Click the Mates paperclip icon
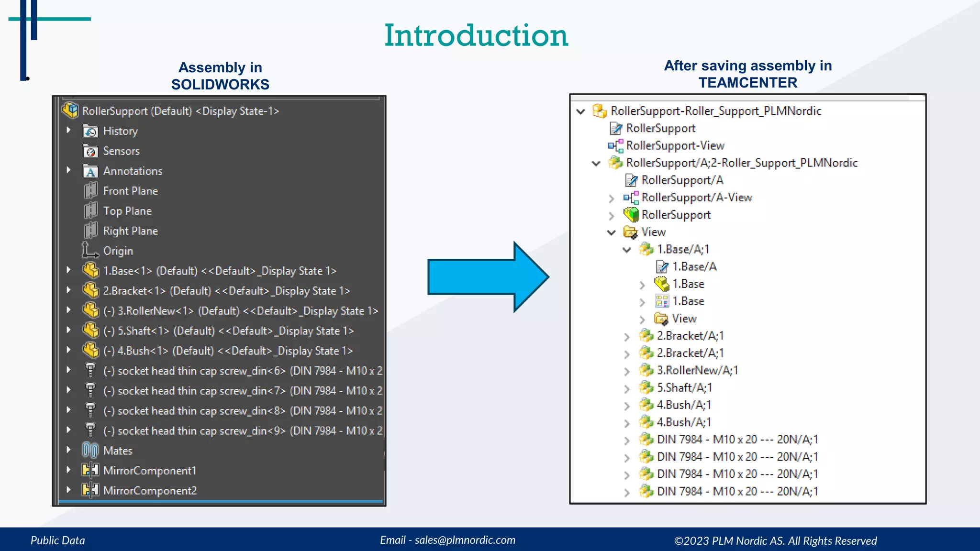 tap(90, 451)
